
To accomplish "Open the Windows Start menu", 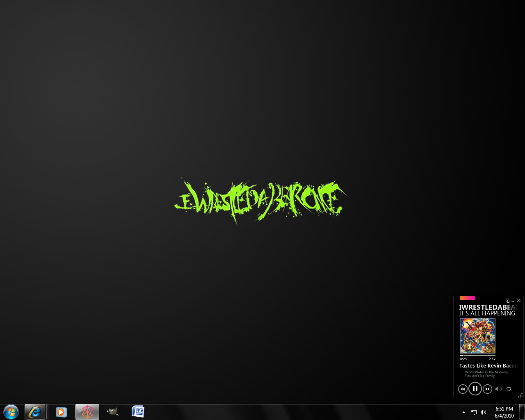I will [11, 412].
